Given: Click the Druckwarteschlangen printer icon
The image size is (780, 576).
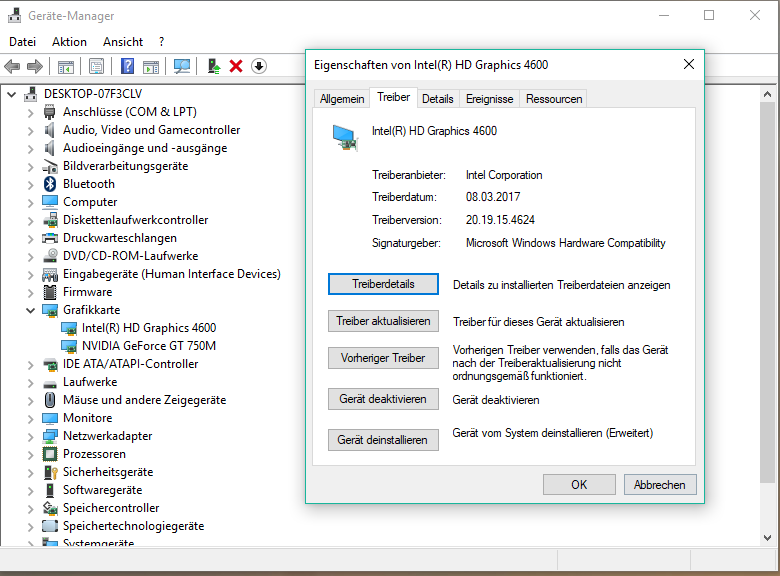Looking at the screenshot, I should point(50,238).
